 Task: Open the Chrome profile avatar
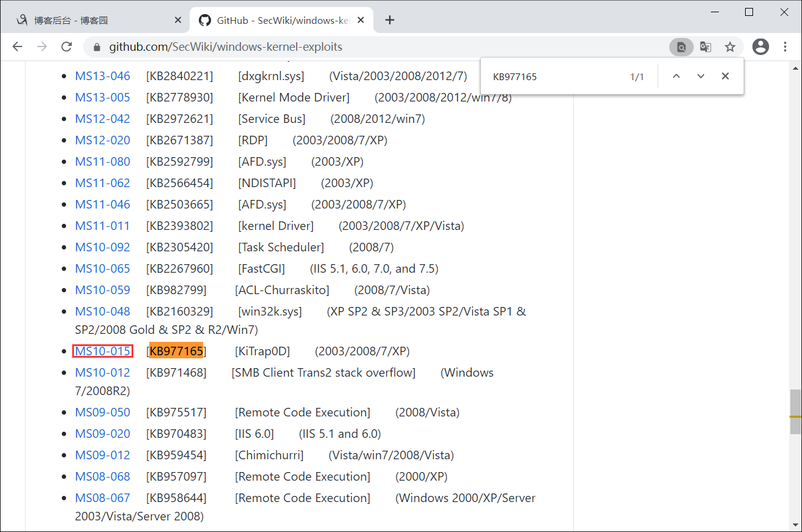[760, 46]
